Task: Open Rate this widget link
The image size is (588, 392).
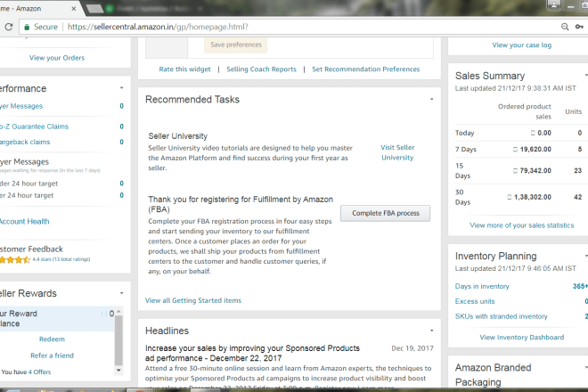Action: click(185, 69)
